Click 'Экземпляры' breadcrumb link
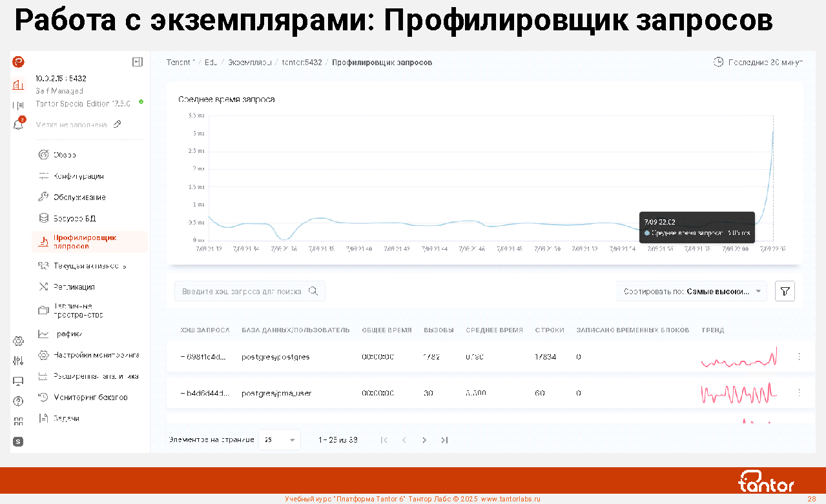This screenshot has width=826, height=504. tap(249, 63)
